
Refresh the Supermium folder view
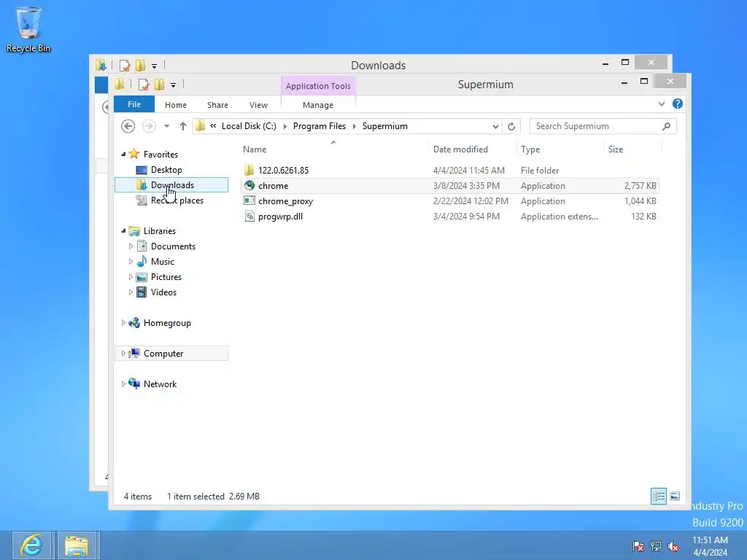pyautogui.click(x=511, y=126)
